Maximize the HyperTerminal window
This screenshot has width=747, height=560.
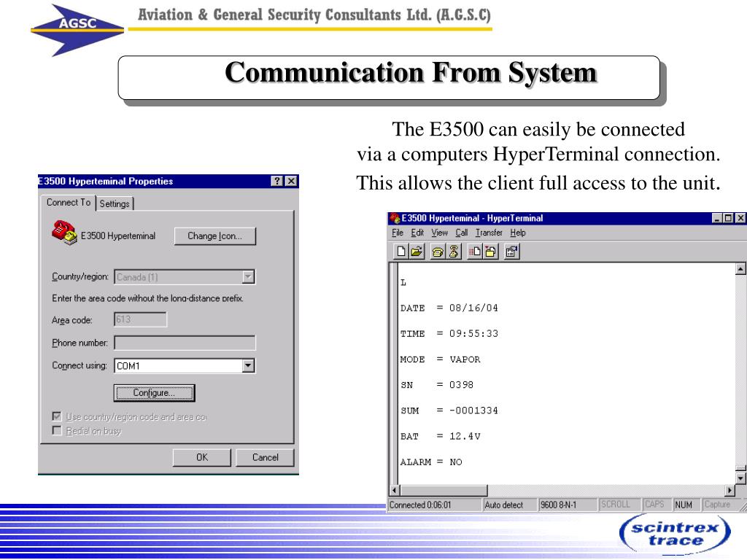pyautogui.click(x=728, y=218)
